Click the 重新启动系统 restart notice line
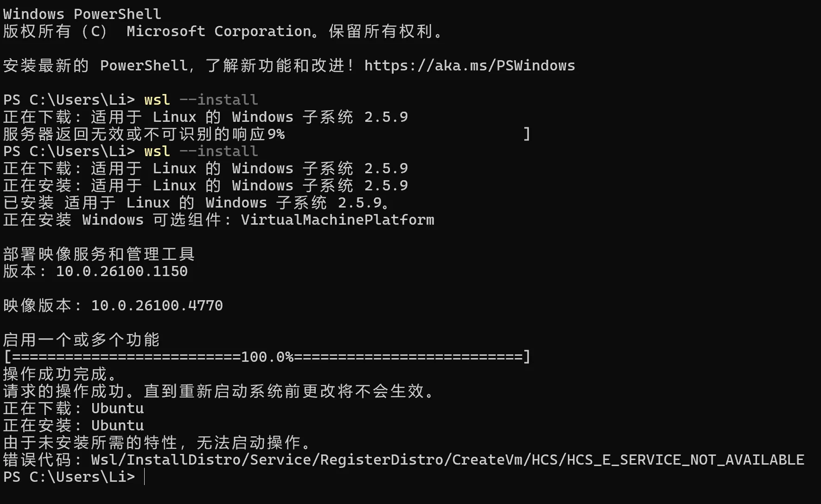 click(x=219, y=391)
